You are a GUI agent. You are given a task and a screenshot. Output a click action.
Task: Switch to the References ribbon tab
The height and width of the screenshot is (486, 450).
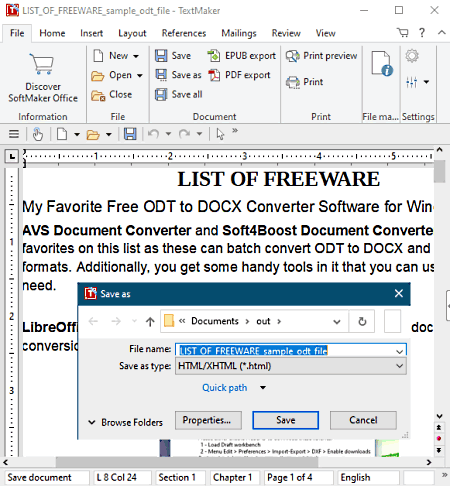coord(184,33)
